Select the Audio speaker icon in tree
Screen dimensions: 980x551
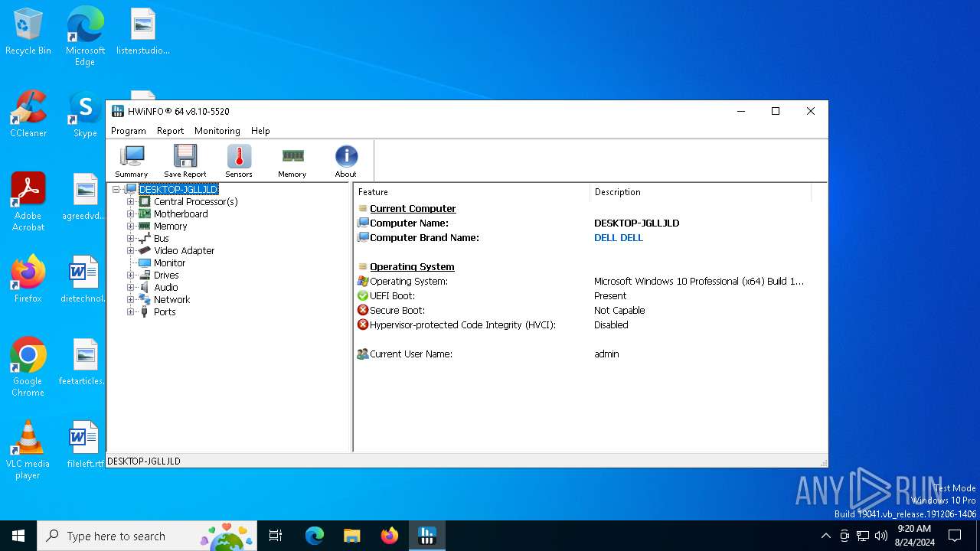point(144,287)
